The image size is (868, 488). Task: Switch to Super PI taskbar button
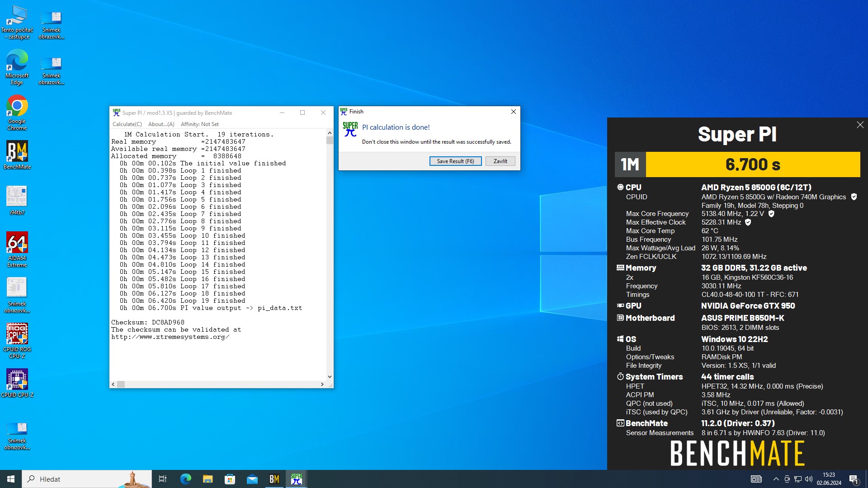click(x=296, y=479)
